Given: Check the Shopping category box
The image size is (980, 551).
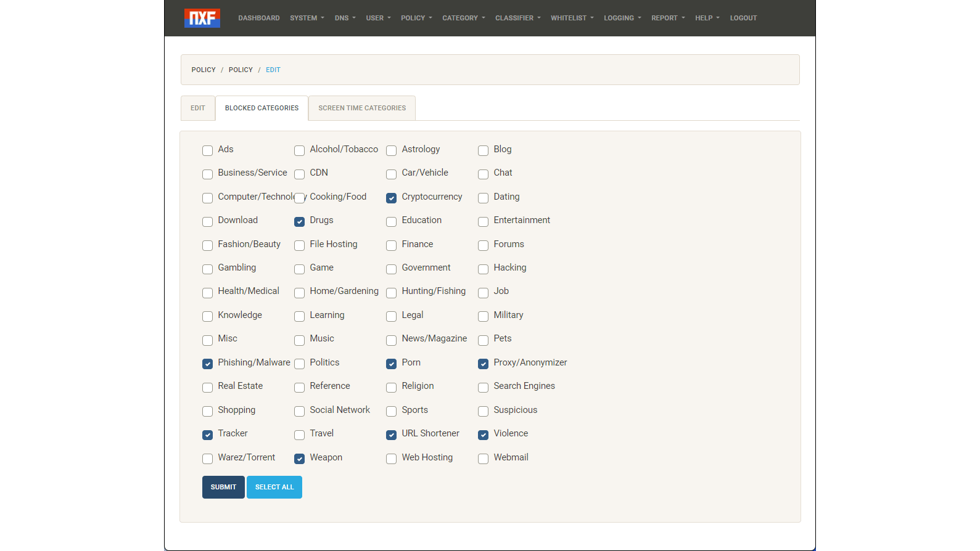Looking at the screenshot, I should [x=208, y=411].
